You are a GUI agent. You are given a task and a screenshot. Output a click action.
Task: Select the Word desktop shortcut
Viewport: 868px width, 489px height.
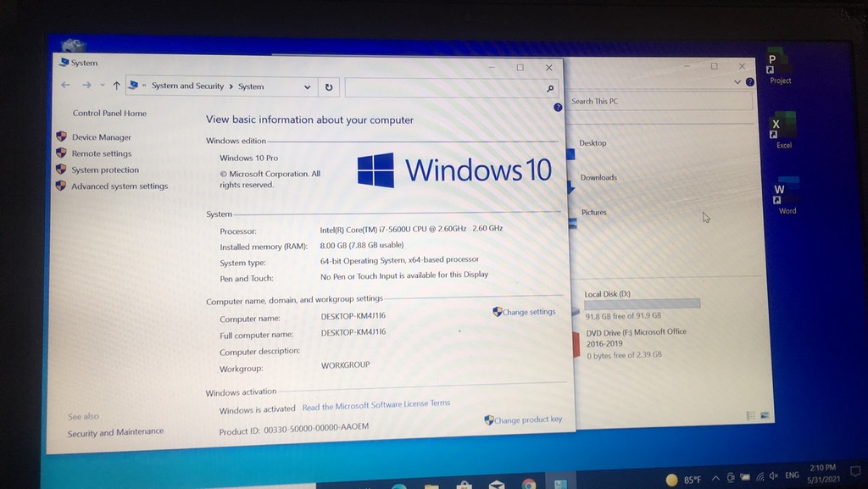(x=787, y=195)
